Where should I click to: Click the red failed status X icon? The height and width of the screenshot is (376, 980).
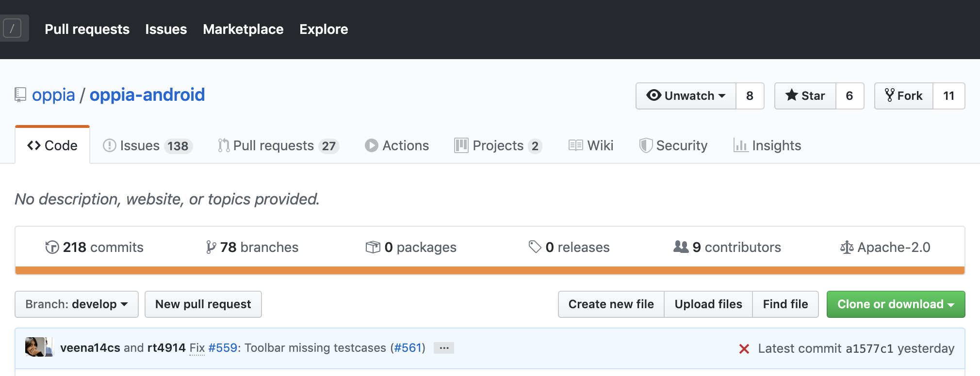pyautogui.click(x=744, y=349)
